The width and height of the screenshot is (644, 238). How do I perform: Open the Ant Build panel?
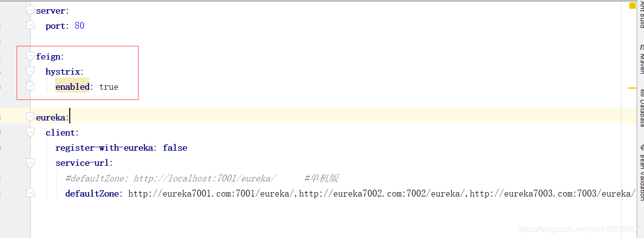click(641, 16)
